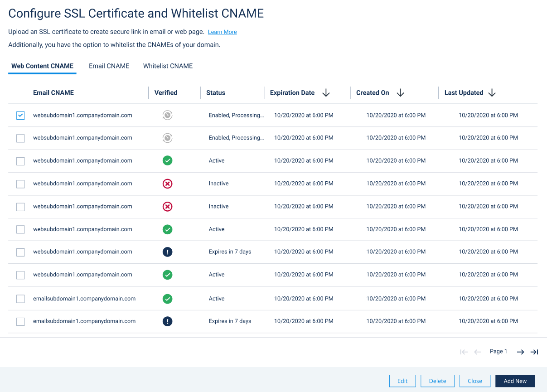Click green check icon in the sixth table row
Screen dimensions: 547x392
click(167, 229)
